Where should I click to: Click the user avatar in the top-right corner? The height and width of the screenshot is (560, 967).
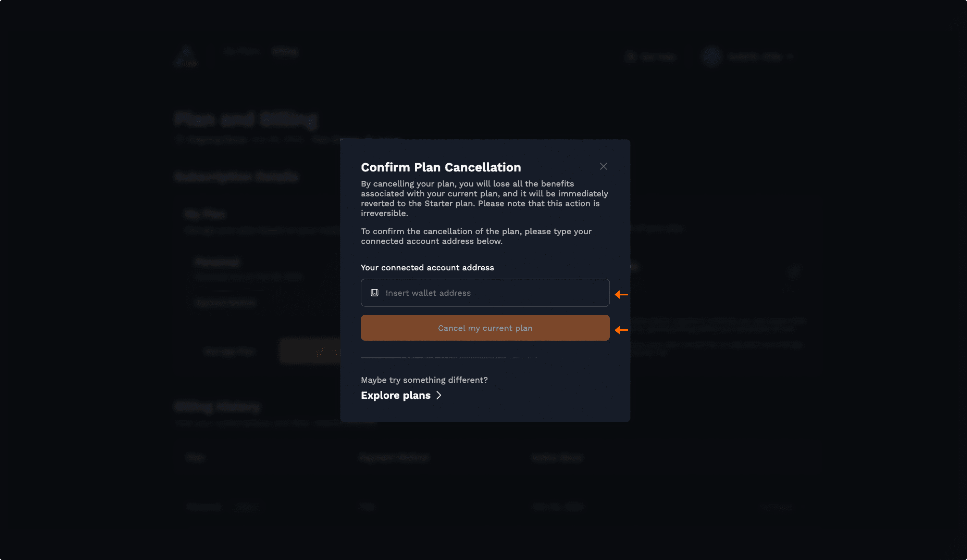pos(712,57)
